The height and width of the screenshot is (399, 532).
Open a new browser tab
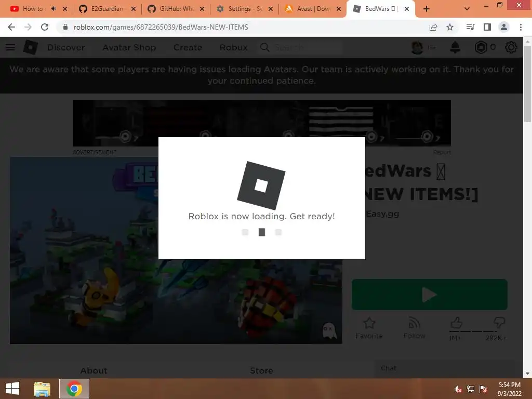[427, 9]
